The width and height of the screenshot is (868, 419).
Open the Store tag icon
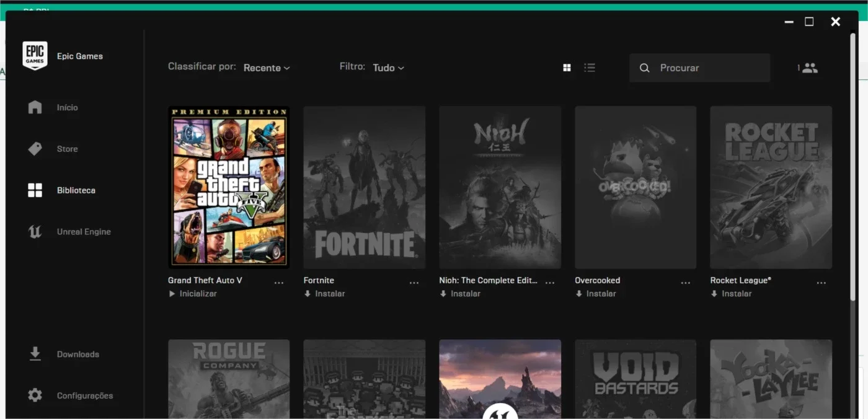click(35, 149)
